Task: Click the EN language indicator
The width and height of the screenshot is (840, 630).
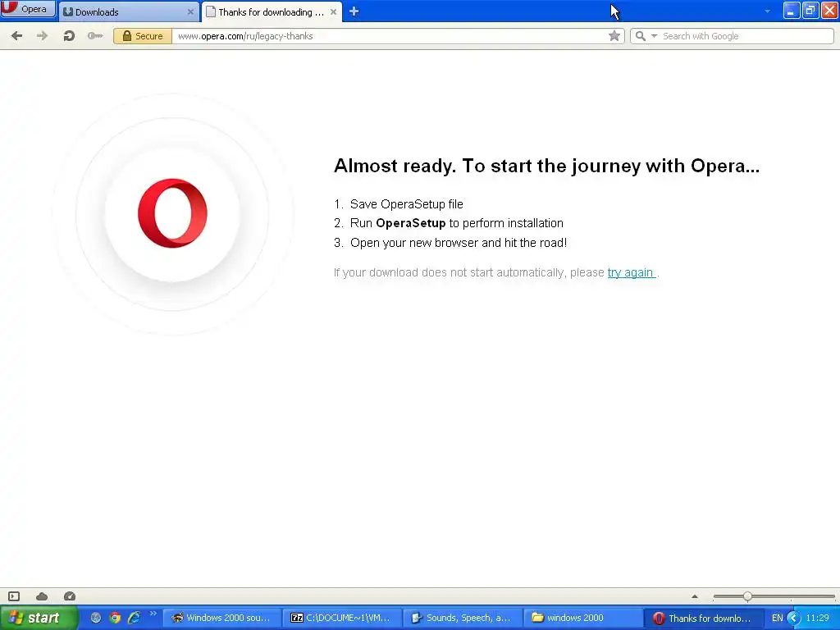Action: (x=777, y=619)
